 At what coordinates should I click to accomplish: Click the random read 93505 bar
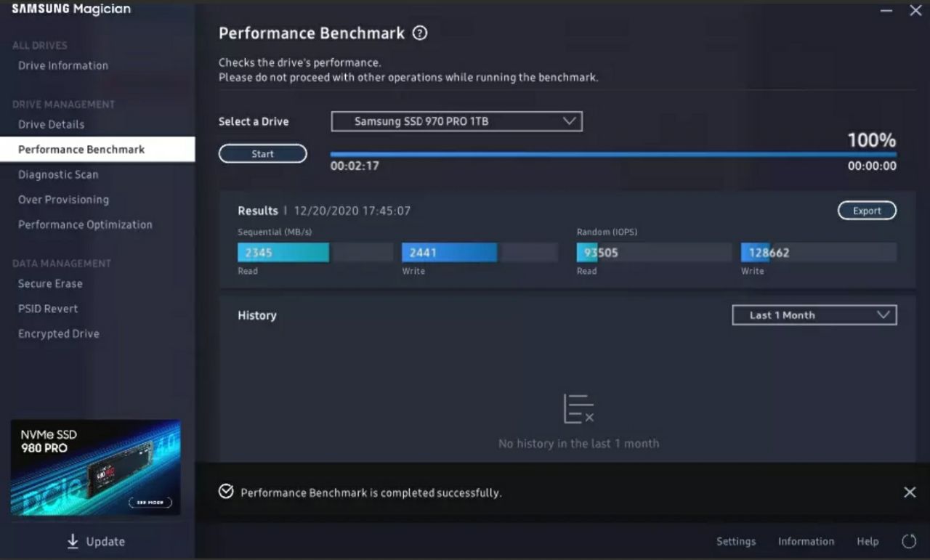coord(654,252)
